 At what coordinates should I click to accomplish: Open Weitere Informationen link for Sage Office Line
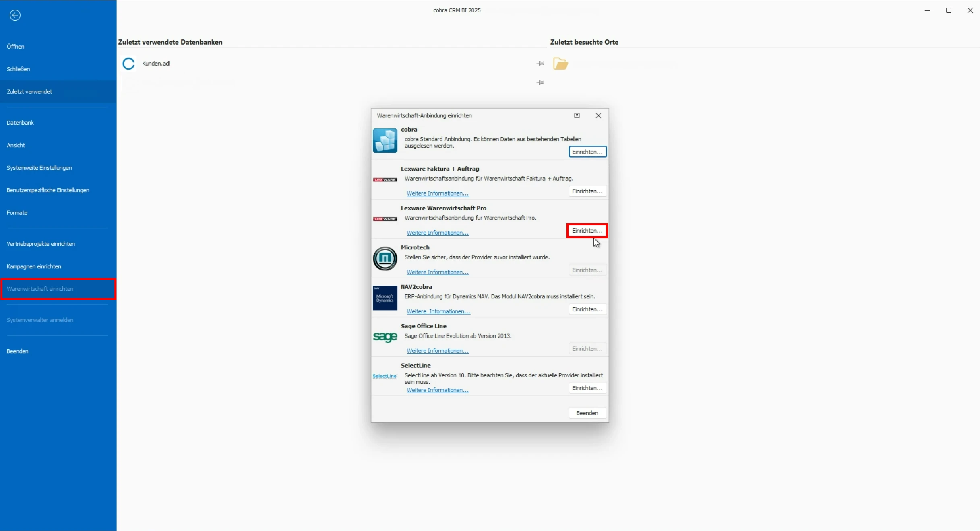(x=438, y=351)
